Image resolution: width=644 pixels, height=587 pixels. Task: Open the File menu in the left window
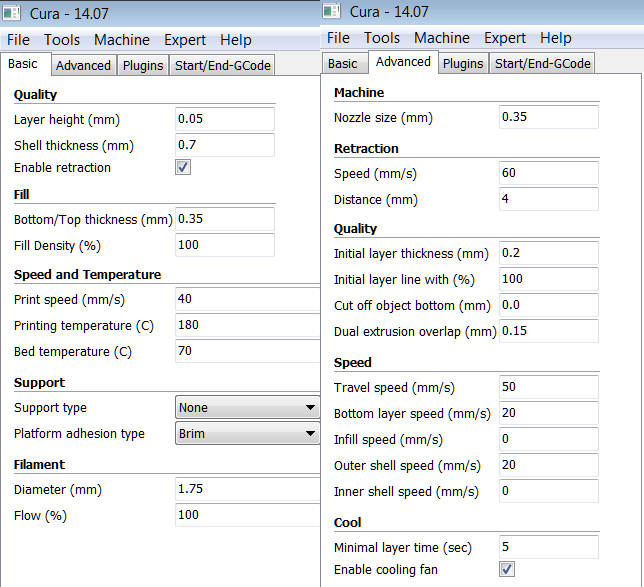tap(19, 40)
